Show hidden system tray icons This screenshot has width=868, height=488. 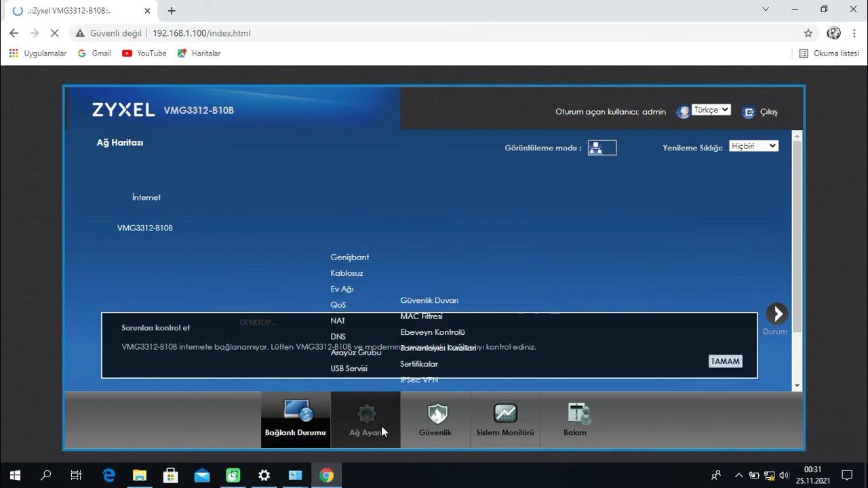(738, 476)
